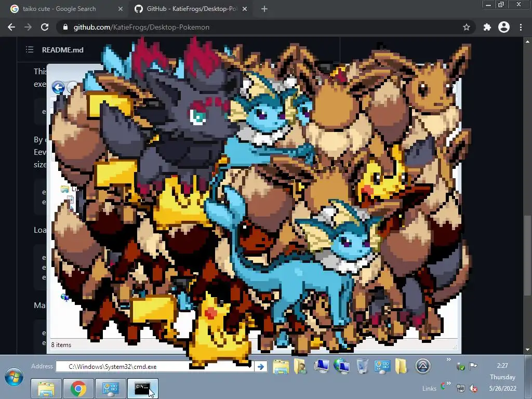Viewport: 532px width, 399px height.
Task: Open a new Chrome tab
Action: (x=264, y=9)
